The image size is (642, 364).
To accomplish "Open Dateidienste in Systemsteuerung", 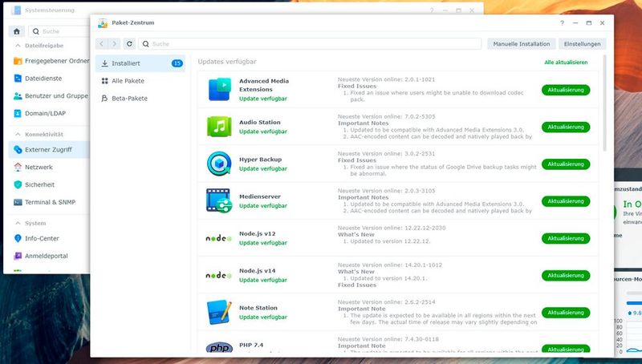I will coord(49,79).
